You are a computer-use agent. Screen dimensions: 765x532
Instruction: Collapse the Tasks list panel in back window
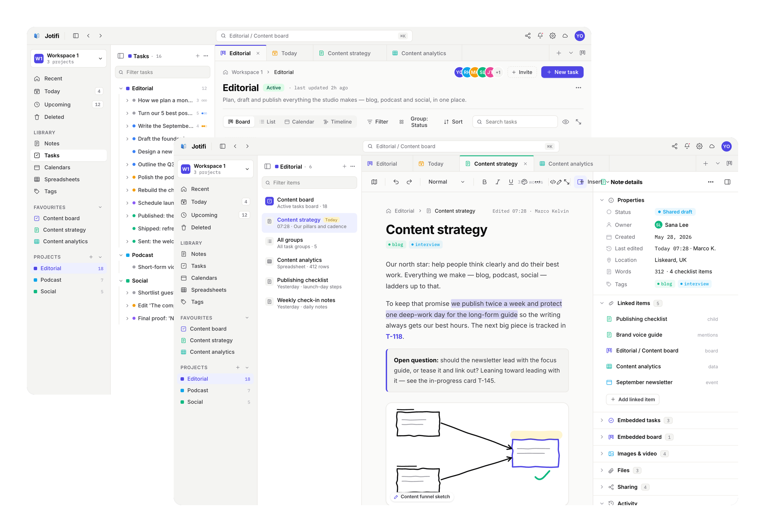click(121, 56)
